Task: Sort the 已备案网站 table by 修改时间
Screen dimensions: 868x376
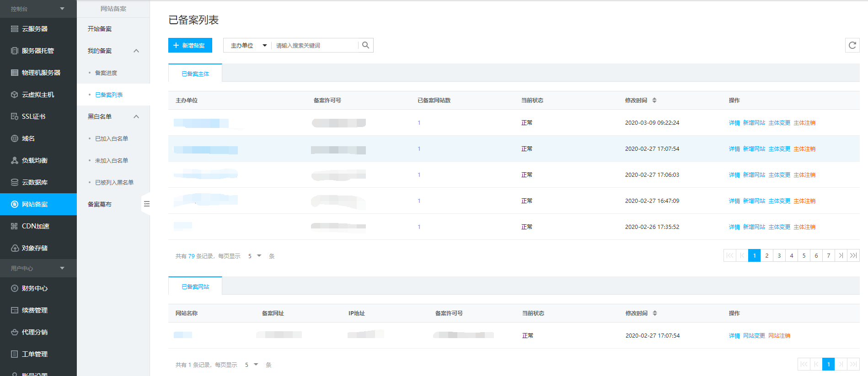Action: (655, 313)
